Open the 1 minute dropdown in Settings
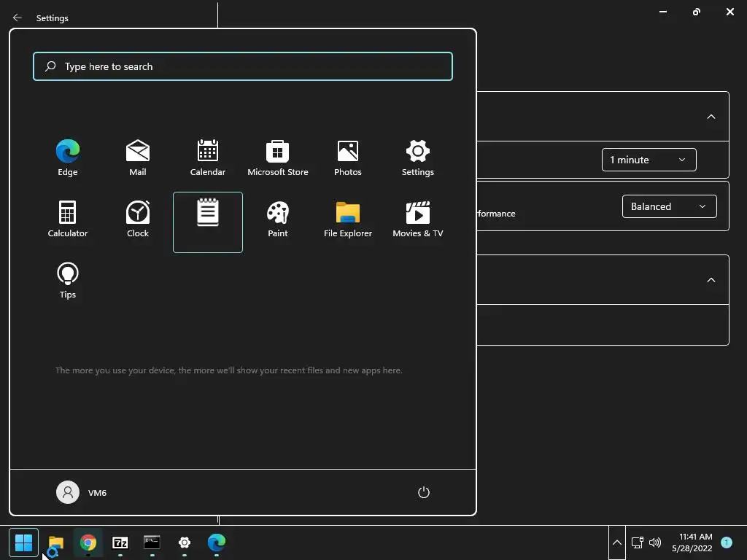This screenshot has width=747, height=560. pos(649,160)
